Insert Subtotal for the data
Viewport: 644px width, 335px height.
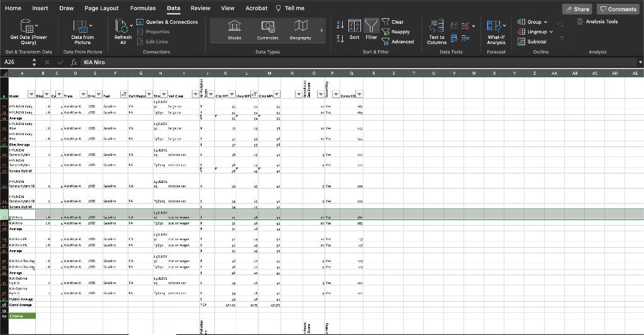point(532,41)
